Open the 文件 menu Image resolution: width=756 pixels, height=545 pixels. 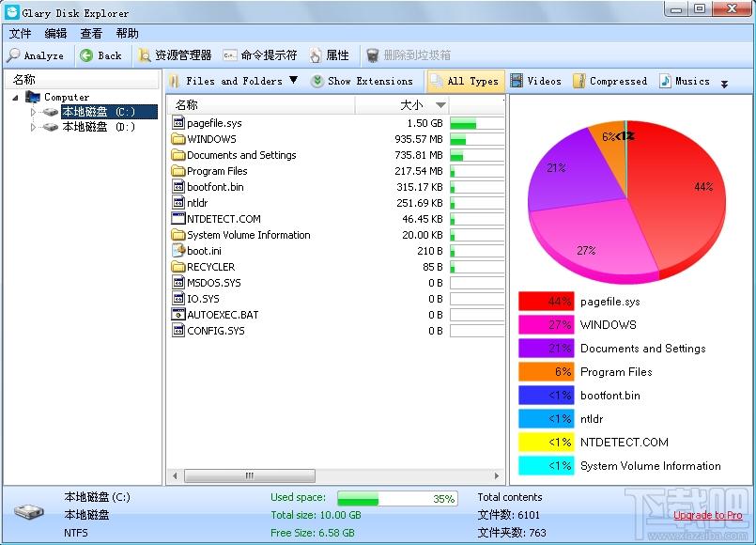click(x=21, y=33)
